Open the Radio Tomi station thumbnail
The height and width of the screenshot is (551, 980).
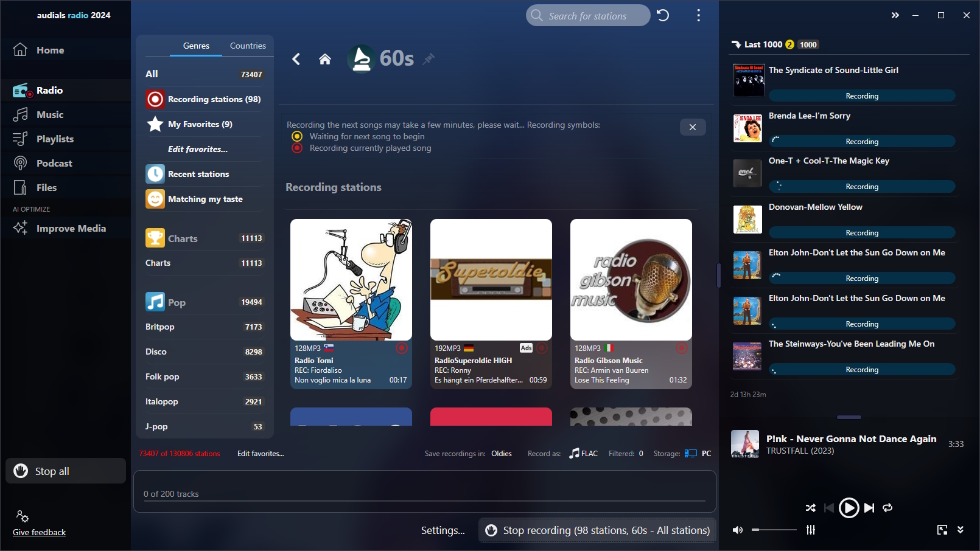point(351,280)
